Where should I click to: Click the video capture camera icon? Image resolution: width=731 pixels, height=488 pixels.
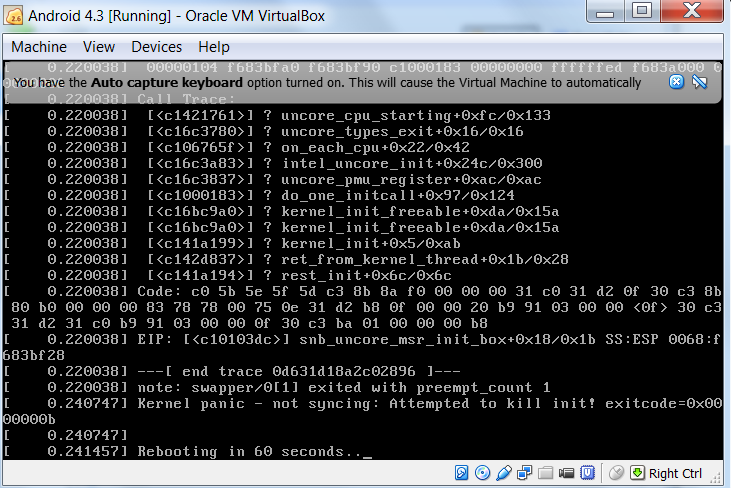tap(566, 473)
